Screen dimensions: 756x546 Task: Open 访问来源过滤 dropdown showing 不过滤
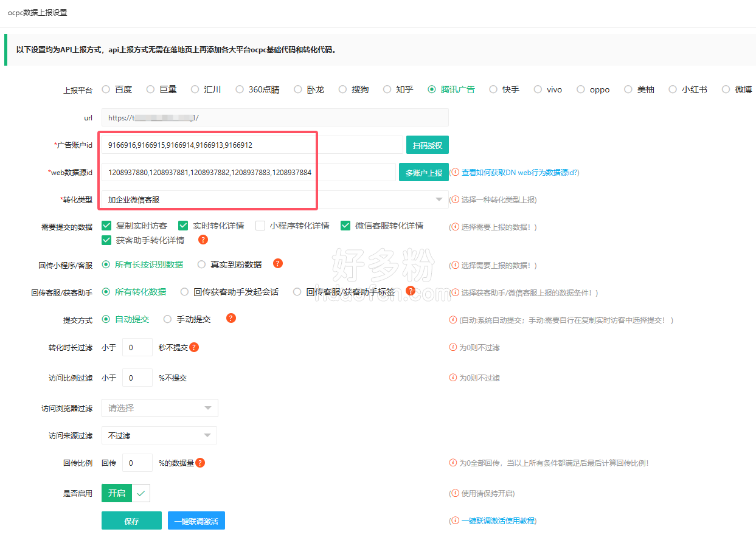[x=159, y=435]
